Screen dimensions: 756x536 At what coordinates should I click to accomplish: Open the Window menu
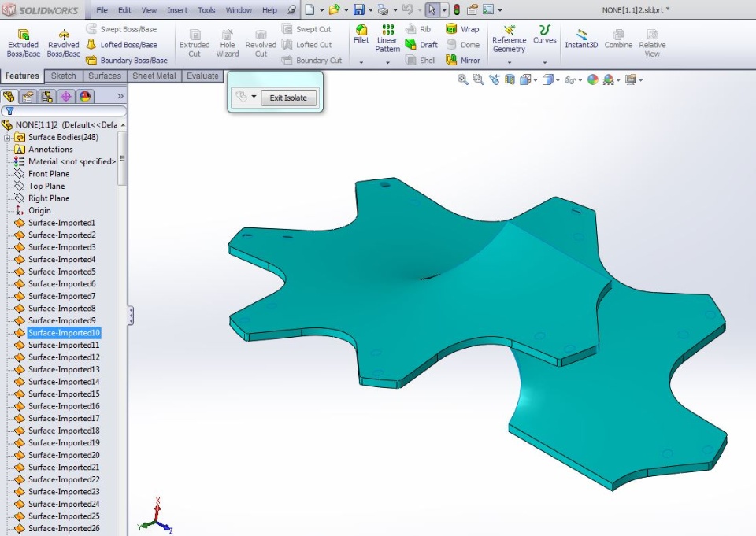[239, 10]
